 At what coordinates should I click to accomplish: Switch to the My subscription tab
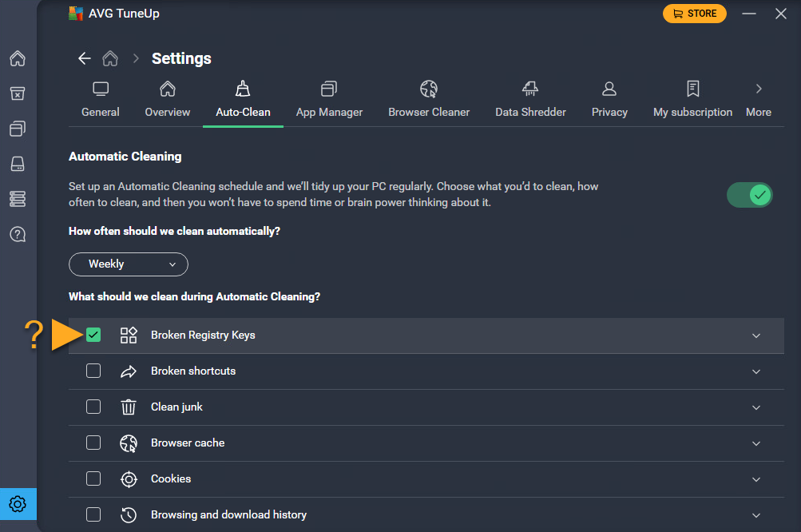click(x=692, y=99)
